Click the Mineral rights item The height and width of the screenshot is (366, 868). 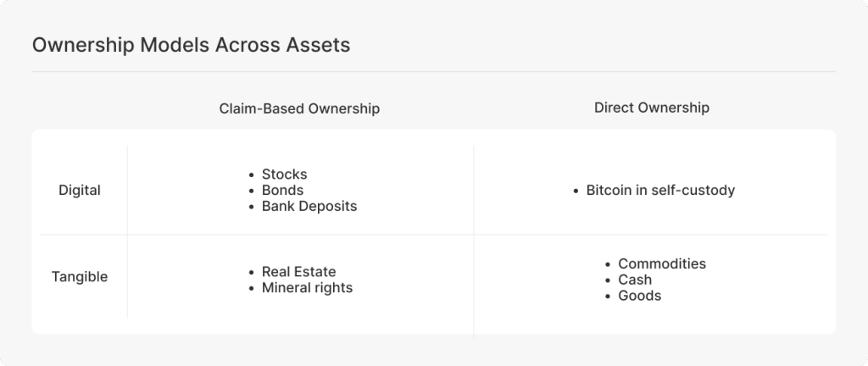[x=307, y=288]
